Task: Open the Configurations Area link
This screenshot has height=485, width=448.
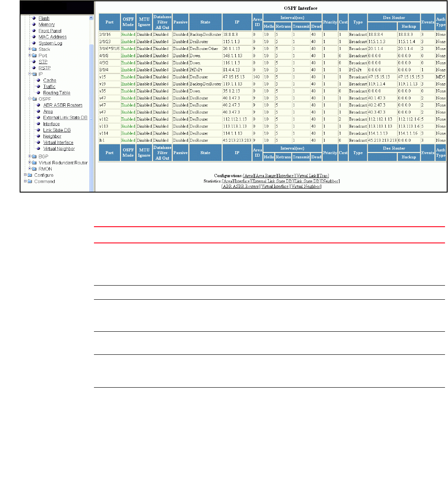Action: coord(249,176)
